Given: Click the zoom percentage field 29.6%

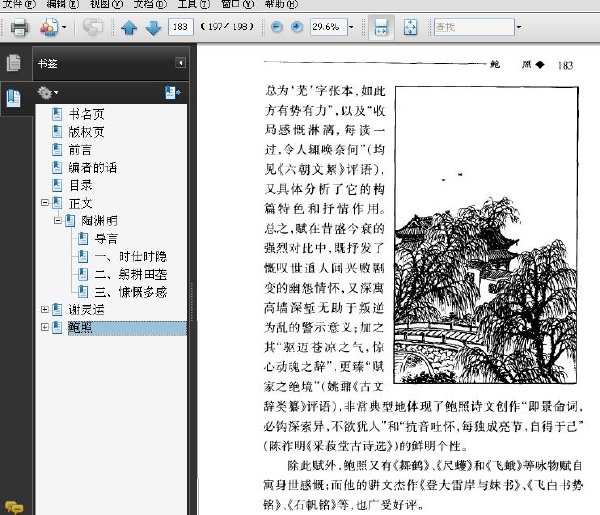Looking at the screenshot, I should click(328, 27).
